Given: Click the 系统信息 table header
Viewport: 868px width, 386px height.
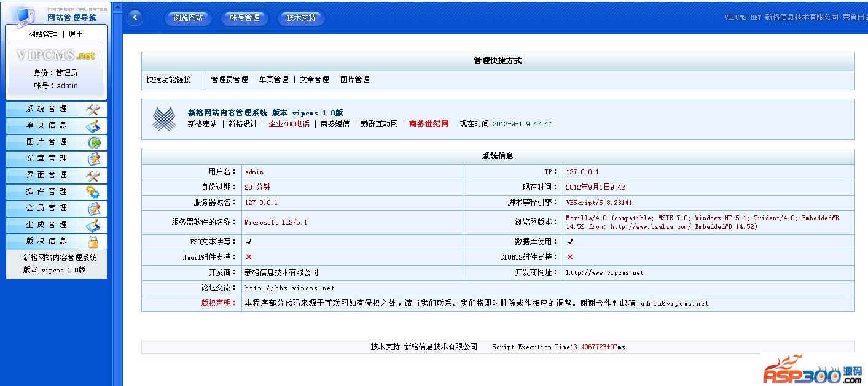Looking at the screenshot, I should pyautogui.click(x=498, y=156).
